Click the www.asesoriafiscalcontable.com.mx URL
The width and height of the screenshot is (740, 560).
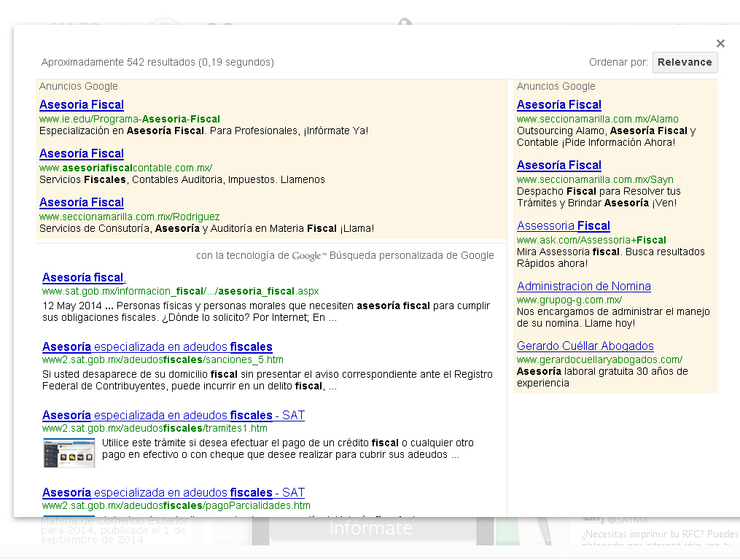(x=125, y=168)
